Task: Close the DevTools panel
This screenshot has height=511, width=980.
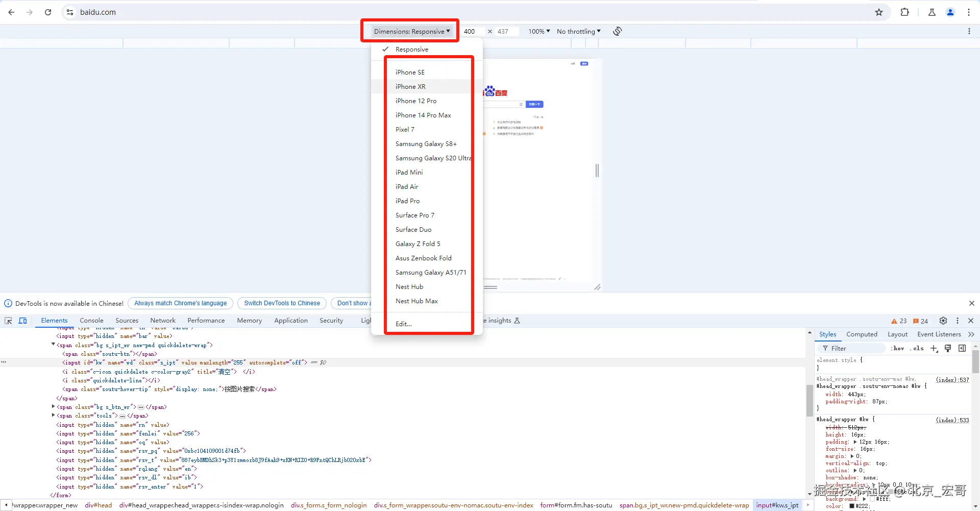Action: 971,321
